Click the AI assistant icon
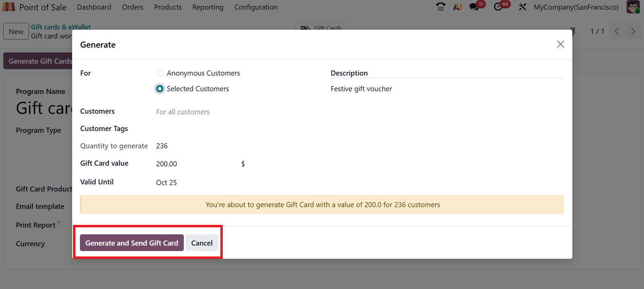This screenshot has height=289, width=644. tap(457, 7)
